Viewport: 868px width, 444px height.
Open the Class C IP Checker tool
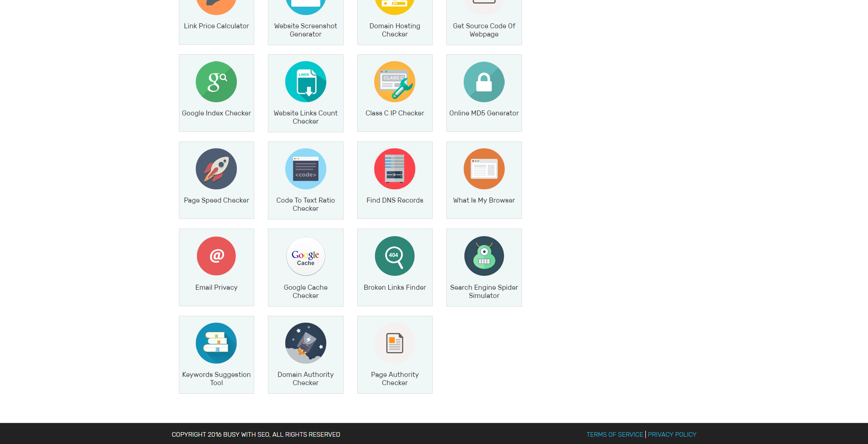point(394,93)
